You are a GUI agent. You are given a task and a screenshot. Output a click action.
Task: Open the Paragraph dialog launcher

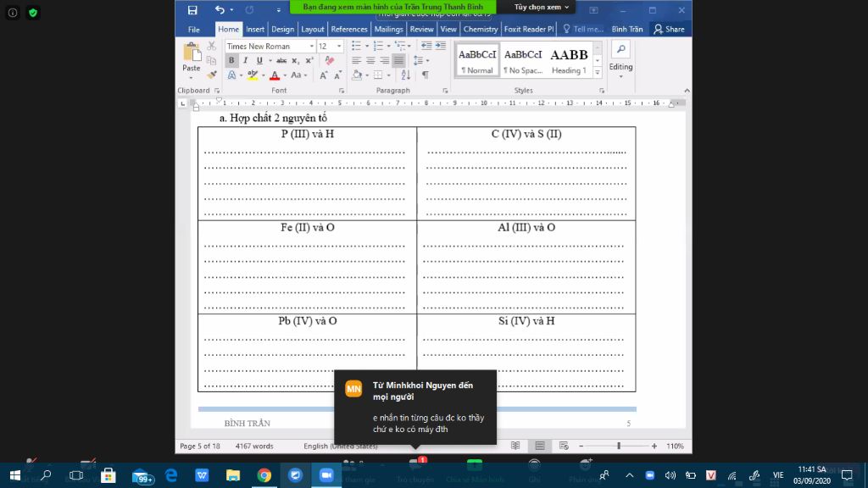445,91
